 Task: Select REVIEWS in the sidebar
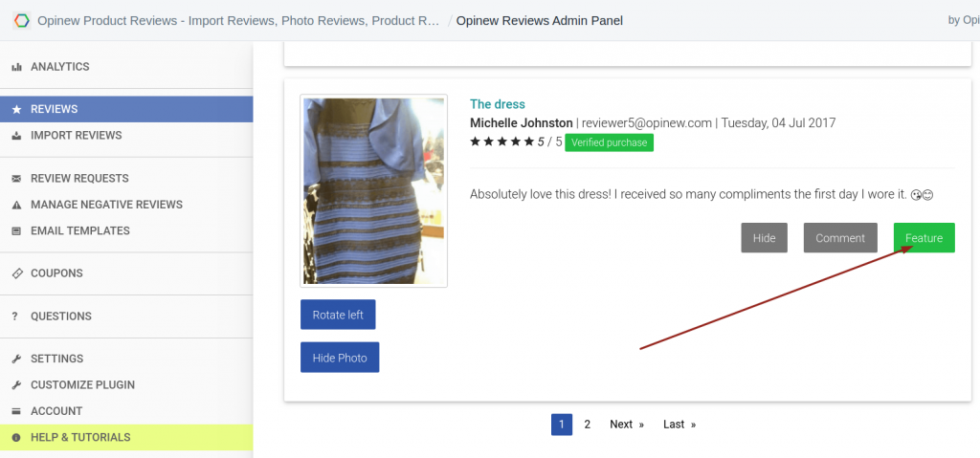[x=126, y=109]
